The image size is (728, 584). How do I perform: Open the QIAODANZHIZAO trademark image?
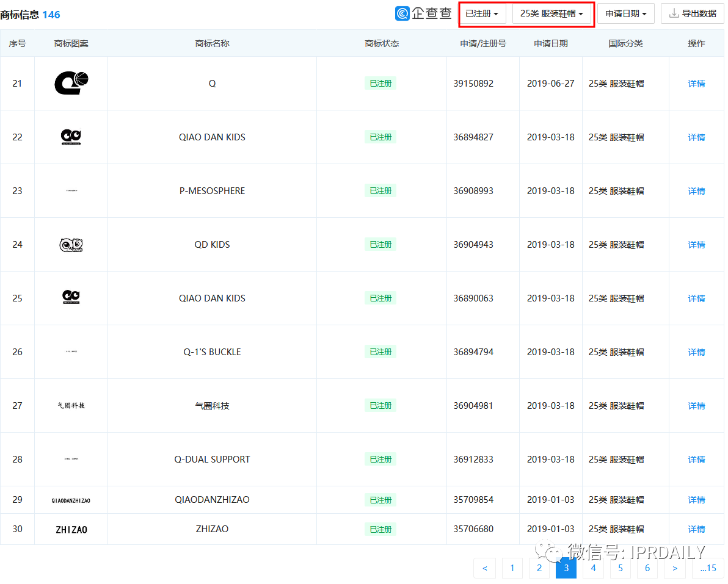coord(71,500)
